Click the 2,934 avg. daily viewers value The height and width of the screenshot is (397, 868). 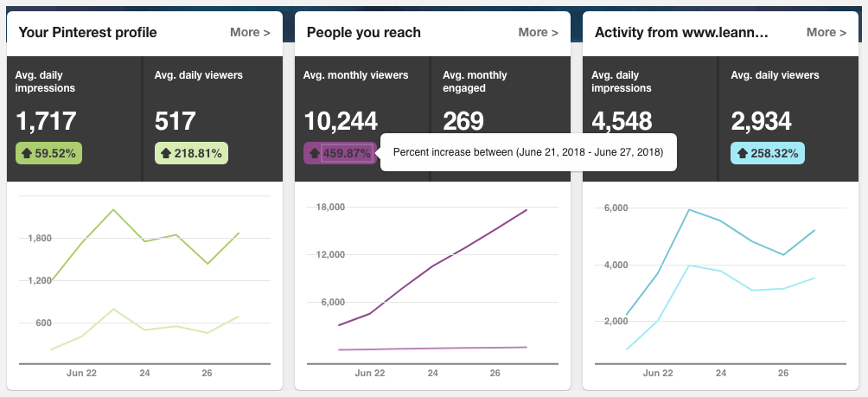pos(761,121)
